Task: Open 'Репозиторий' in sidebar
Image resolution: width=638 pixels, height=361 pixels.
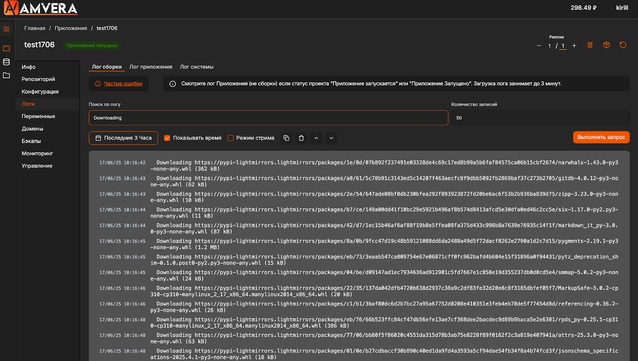Action: (38, 79)
